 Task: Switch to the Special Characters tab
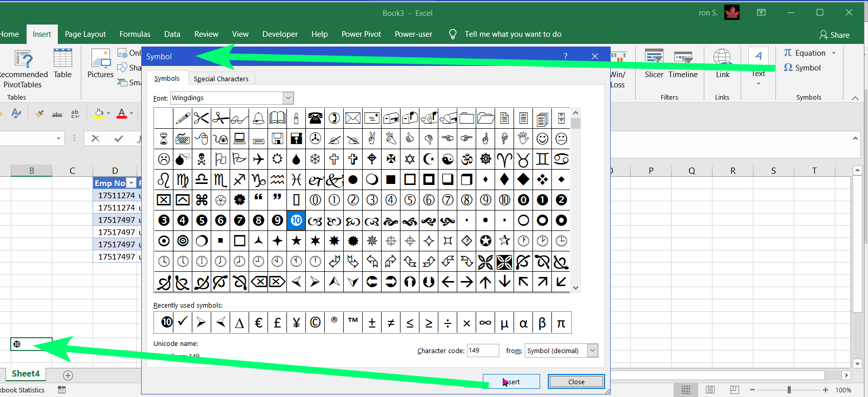(x=221, y=79)
